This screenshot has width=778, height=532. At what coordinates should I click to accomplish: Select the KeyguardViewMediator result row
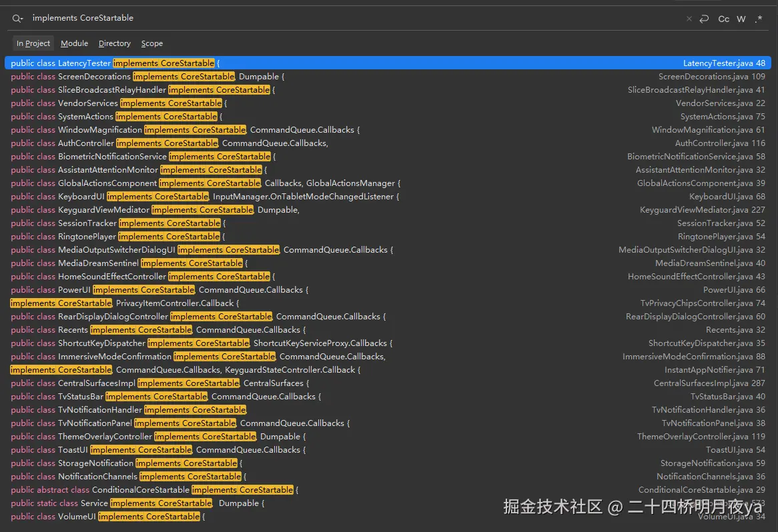[388, 210]
